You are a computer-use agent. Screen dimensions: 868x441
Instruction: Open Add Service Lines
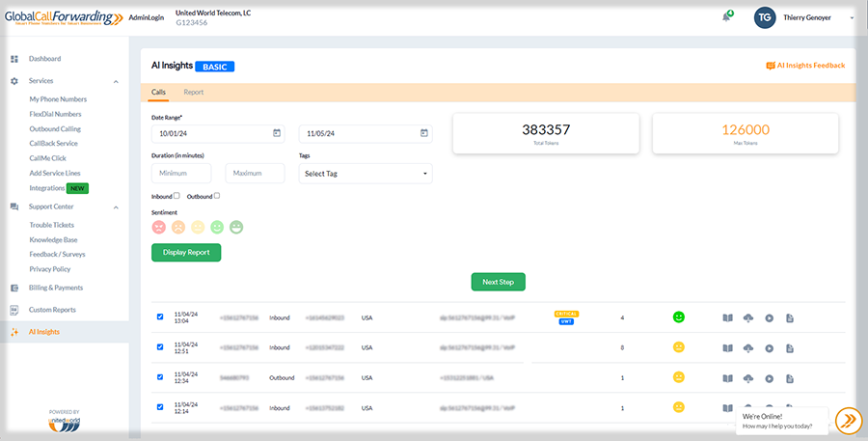pyautogui.click(x=55, y=174)
